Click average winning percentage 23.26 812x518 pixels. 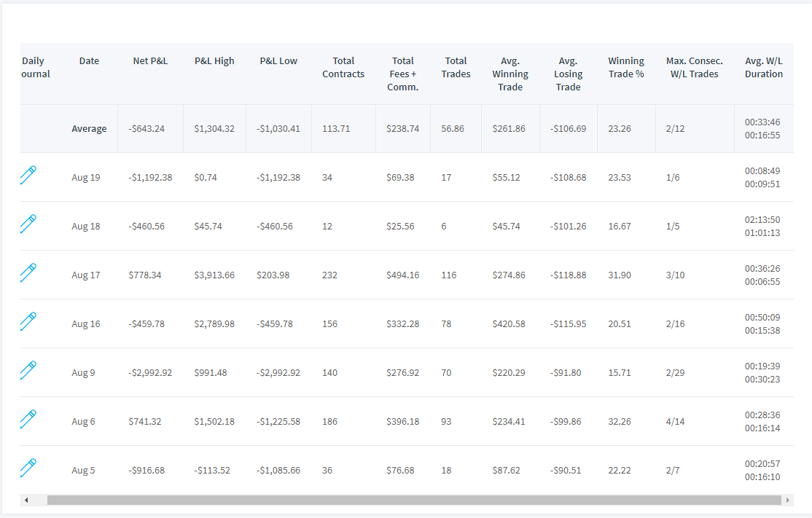[x=620, y=129]
